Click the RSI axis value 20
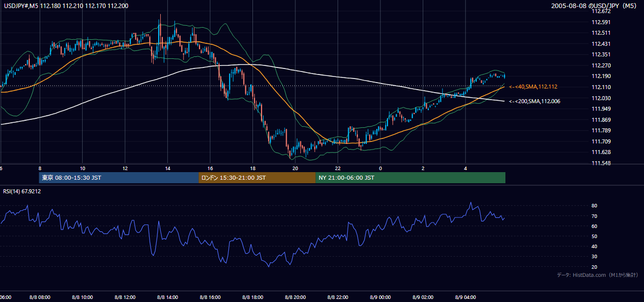The image size is (644, 302). tap(595, 267)
